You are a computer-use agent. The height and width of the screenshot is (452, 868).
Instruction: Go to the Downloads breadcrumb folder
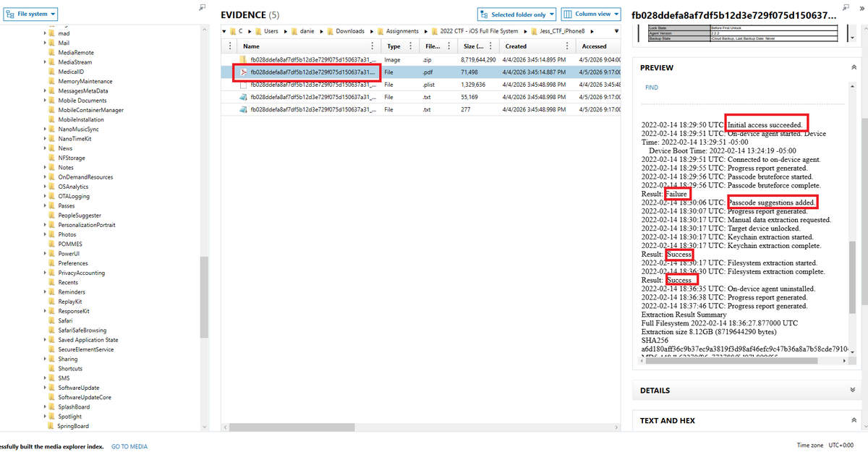pyautogui.click(x=350, y=31)
